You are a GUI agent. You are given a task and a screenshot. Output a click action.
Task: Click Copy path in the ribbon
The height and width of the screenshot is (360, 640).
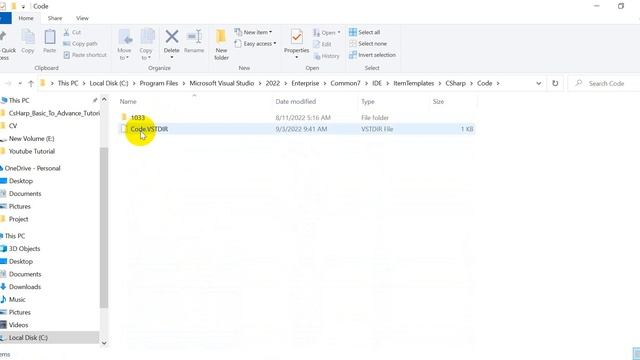[80, 43]
